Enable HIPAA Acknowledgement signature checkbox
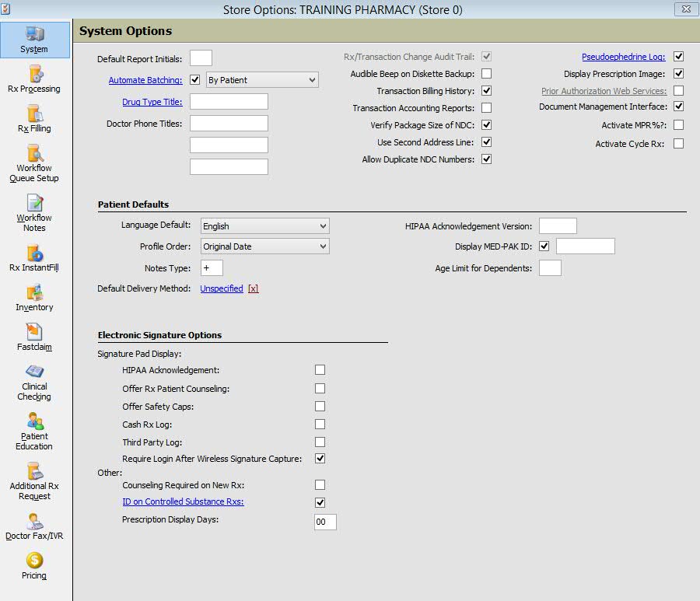700x601 pixels. [320, 370]
